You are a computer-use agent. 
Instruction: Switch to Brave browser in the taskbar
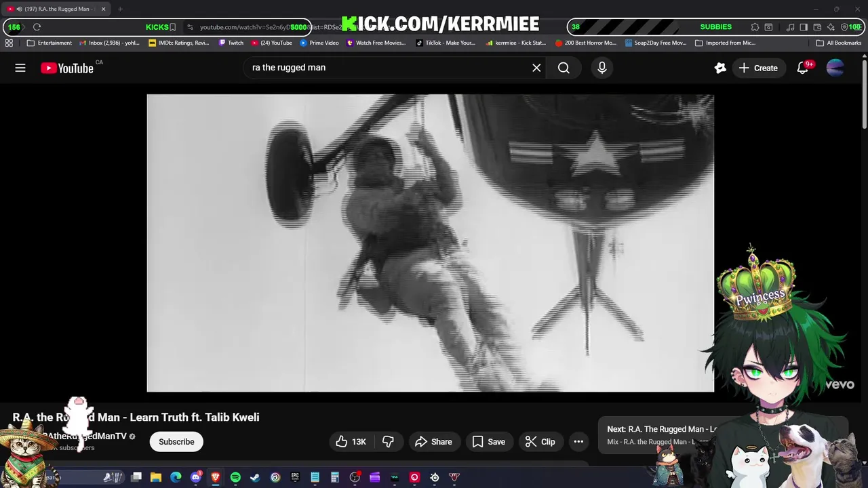[216, 477]
